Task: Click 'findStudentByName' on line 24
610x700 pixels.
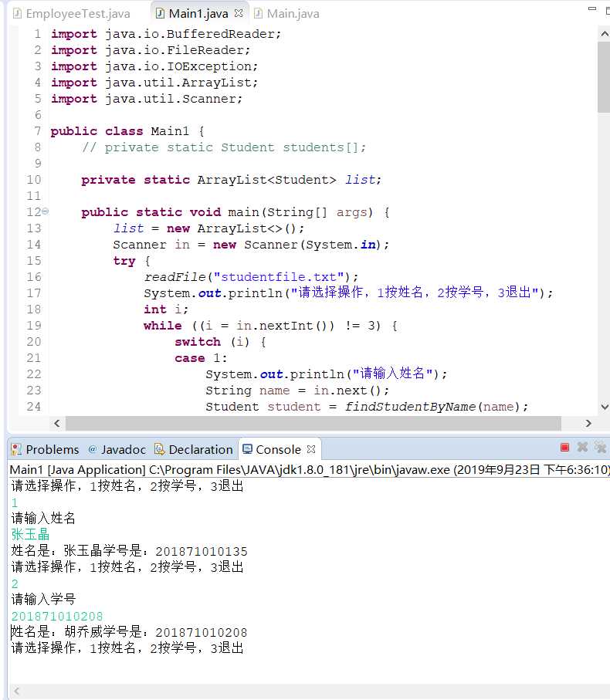Action: tap(410, 407)
